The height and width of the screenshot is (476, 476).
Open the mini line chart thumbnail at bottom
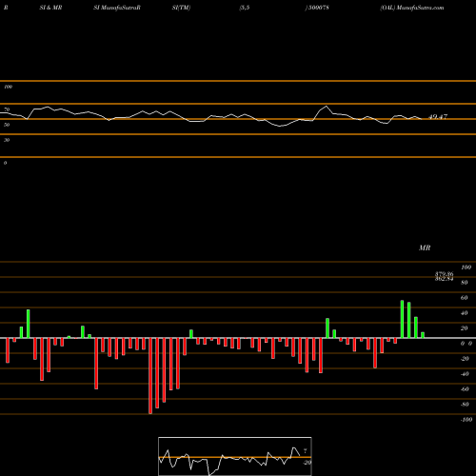[235, 456]
